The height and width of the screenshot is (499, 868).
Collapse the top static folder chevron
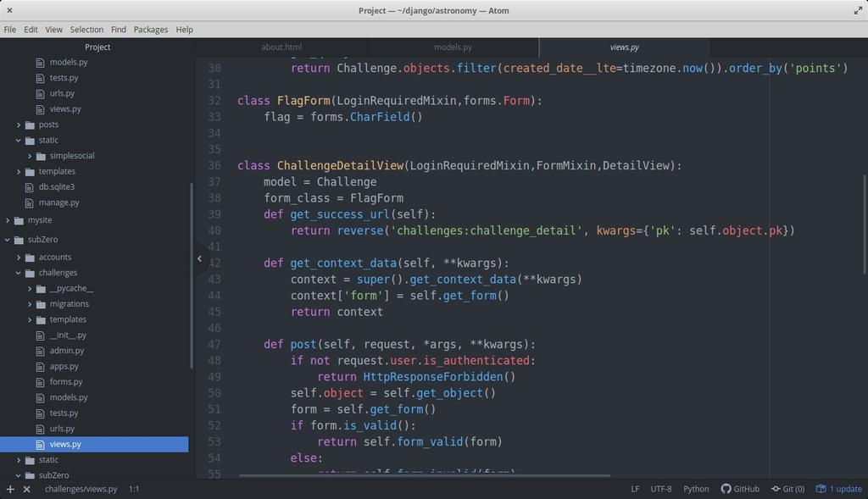[19, 141]
